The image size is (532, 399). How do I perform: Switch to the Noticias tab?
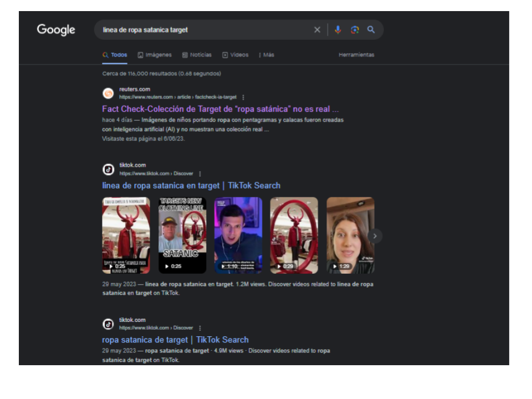click(x=197, y=55)
